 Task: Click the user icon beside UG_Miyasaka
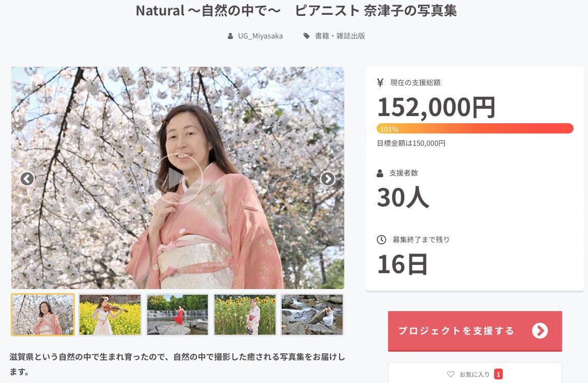point(230,36)
